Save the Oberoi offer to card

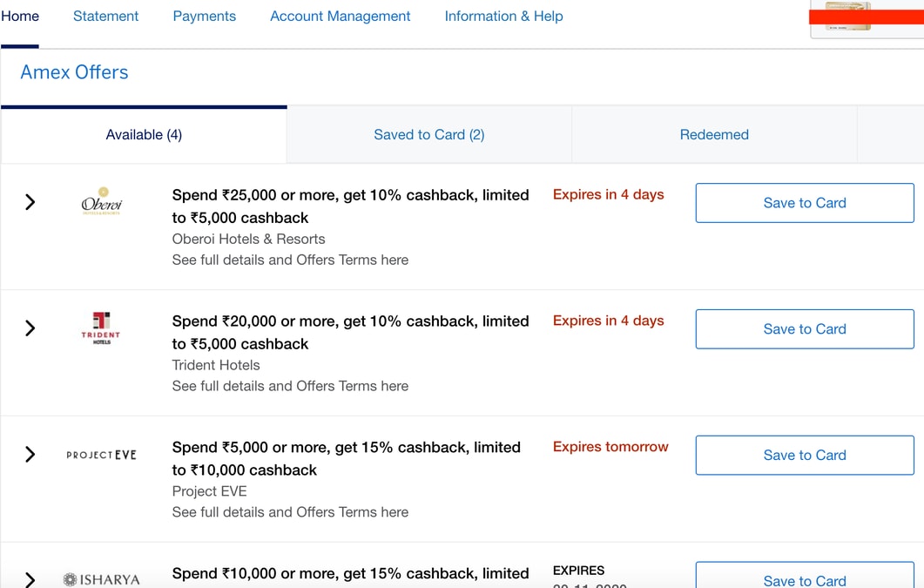(804, 203)
